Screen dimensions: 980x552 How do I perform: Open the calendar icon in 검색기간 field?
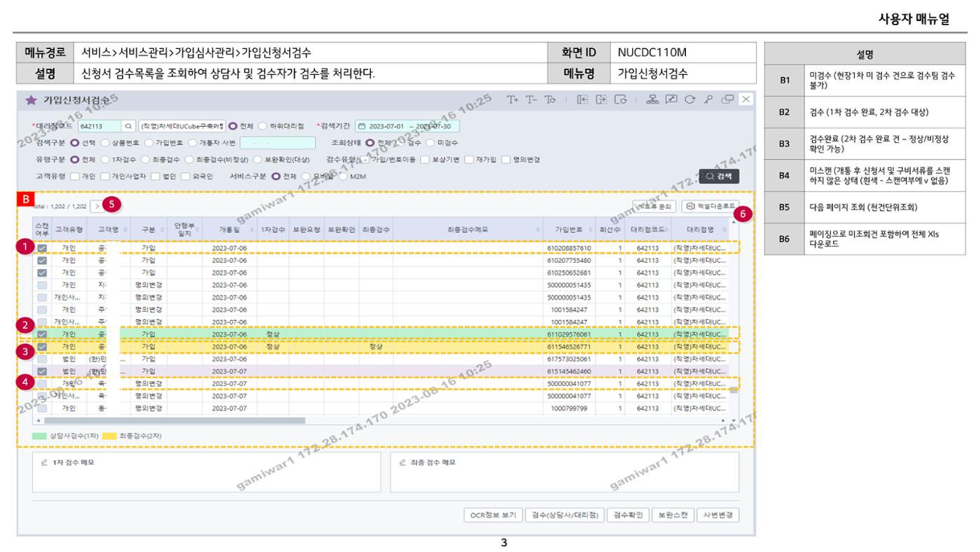coord(362,126)
